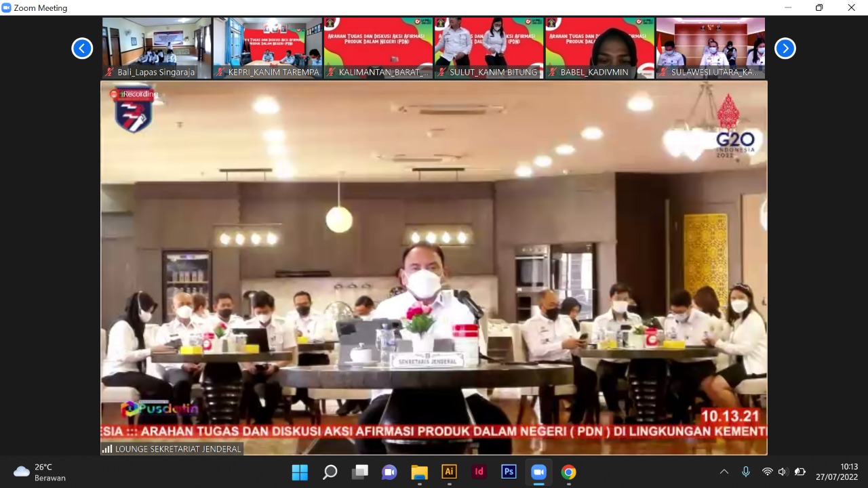Screen dimensions: 868x488
Task: Switch to Adobe Photoshop in the taskbar
Action: (x=509, y=472)
